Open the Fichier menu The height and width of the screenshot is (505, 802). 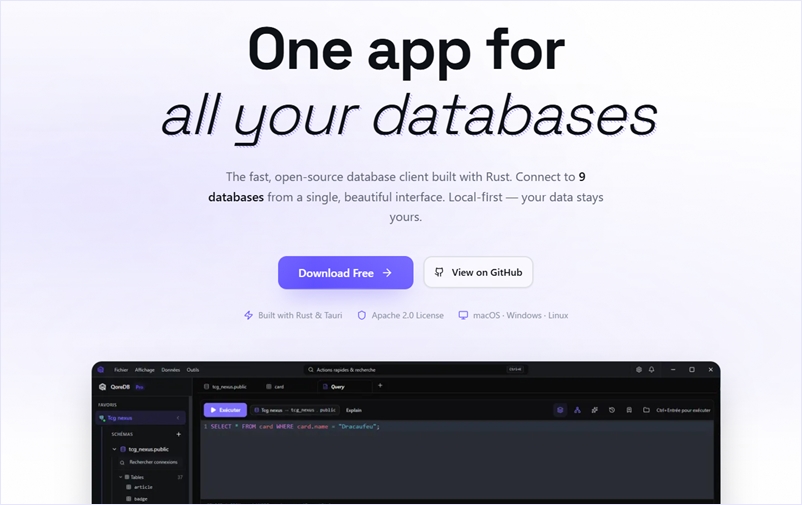(x=121, y=369)
